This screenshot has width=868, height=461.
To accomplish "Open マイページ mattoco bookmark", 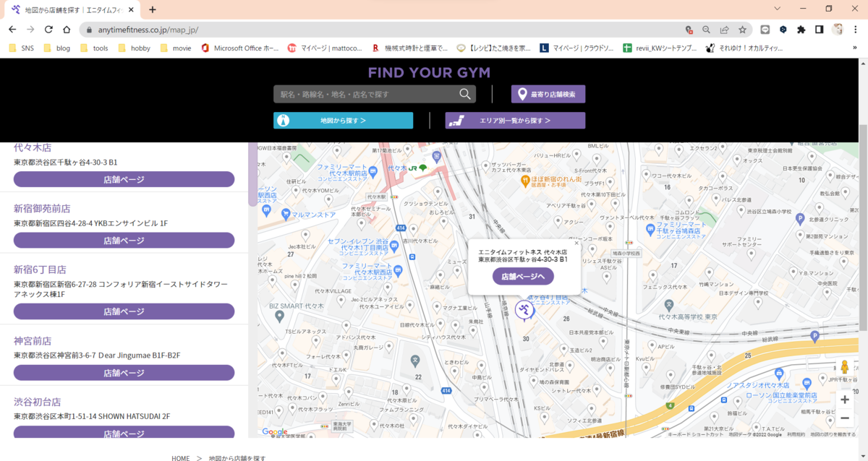I will click(x=325, y=48).
